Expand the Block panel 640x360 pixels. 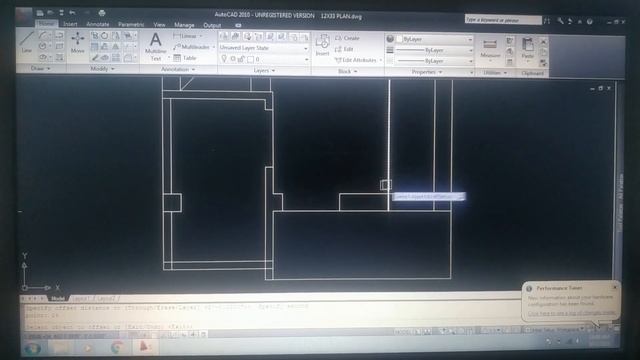[x=348, y=71]
